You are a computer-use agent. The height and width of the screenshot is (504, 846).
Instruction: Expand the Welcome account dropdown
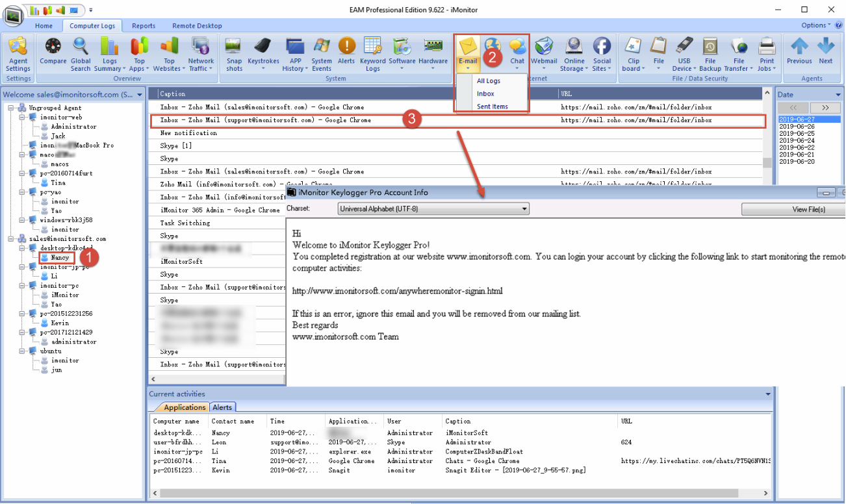(140, 95)
